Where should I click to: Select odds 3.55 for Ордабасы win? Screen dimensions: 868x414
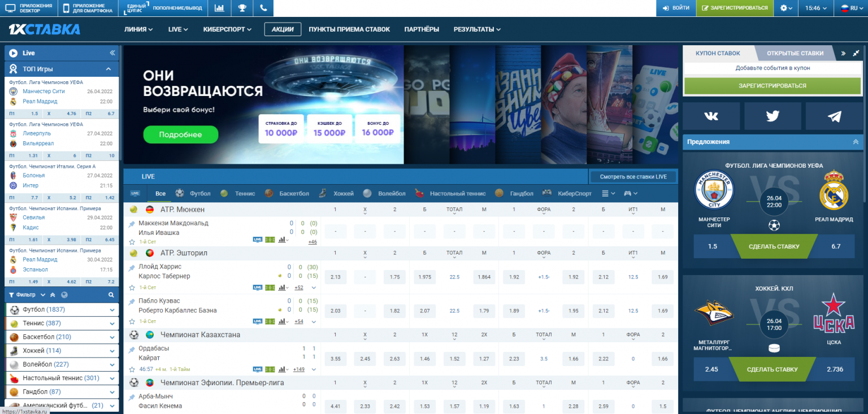335,359
